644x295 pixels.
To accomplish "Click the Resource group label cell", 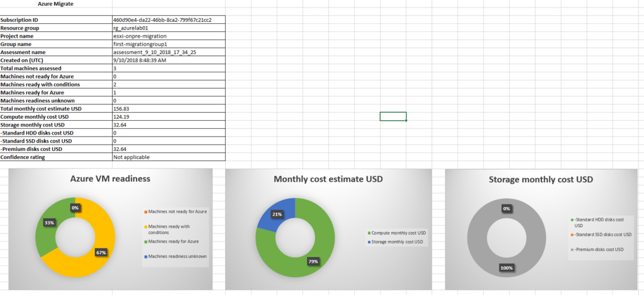I will (x=56, y=28).
